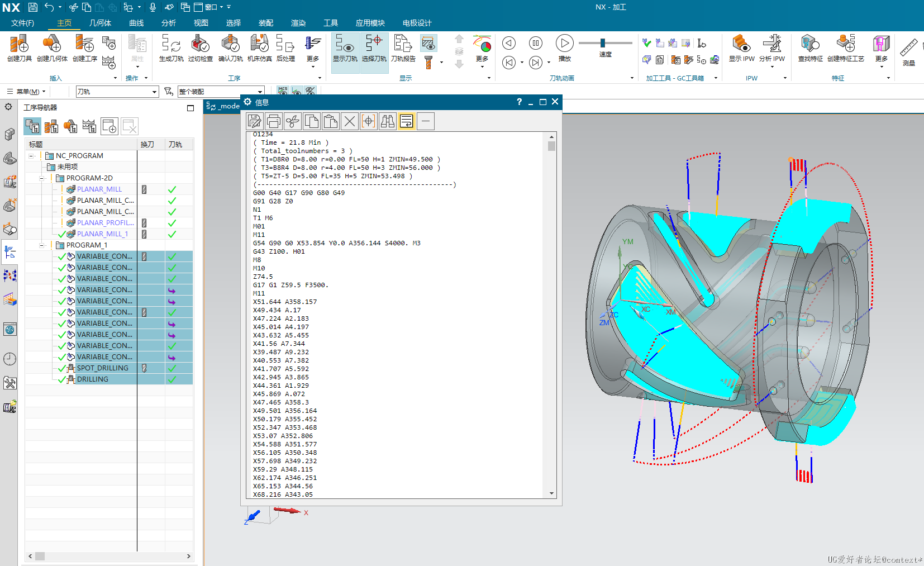Collapse the PROGRAM_1 node
This screenshot has height=566, width=924.
click(x=42, y=245)
